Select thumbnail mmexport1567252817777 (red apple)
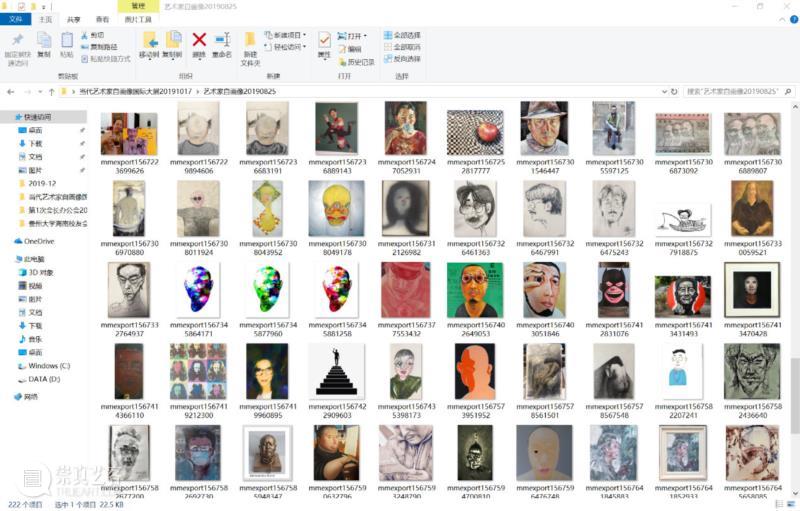 (475, 133)
